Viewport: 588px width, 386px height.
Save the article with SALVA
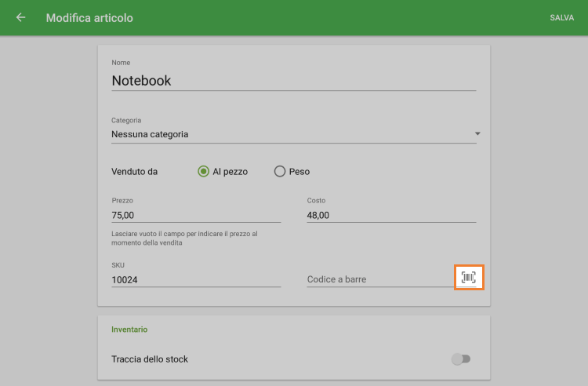point(562,17)
